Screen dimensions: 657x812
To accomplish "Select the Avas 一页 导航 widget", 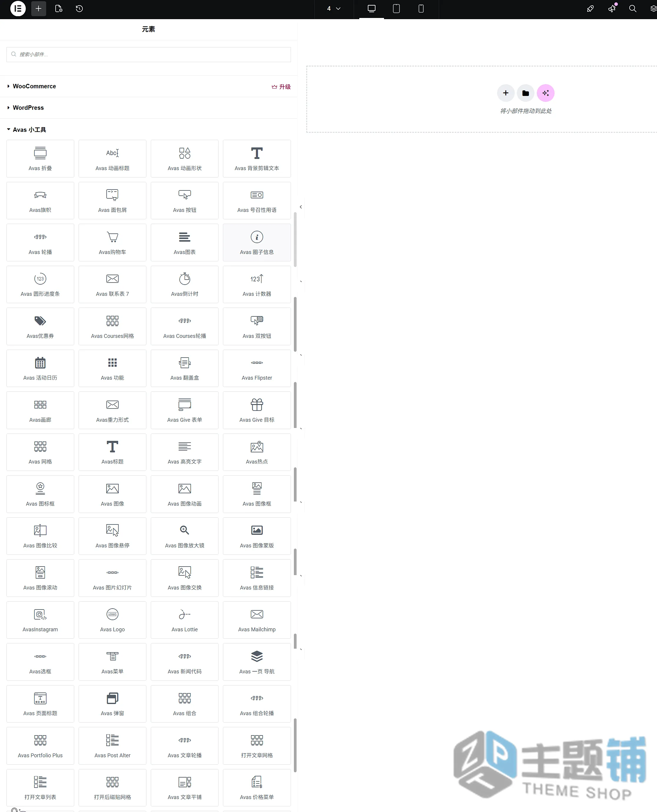I will (257, 662).
